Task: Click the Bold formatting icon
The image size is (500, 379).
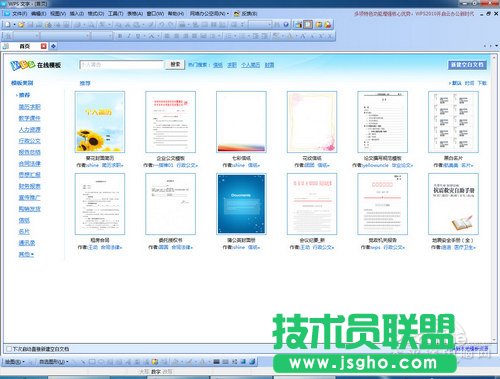Action: pos(120,36)
